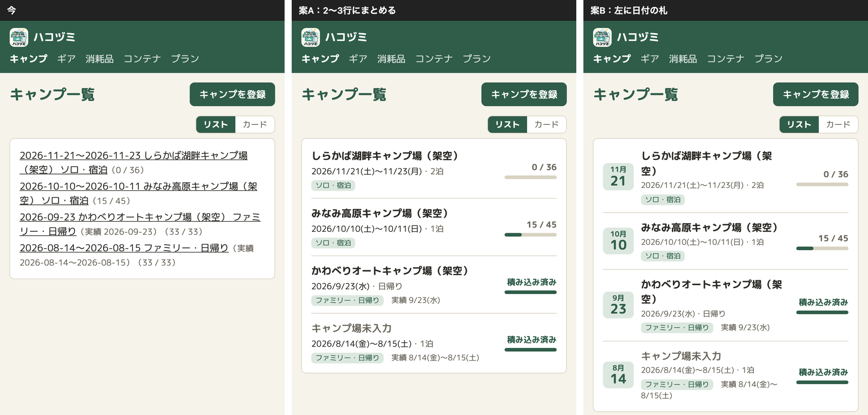Screen dimensions: 868x415
Task: Click ソロ・宿泊 tag on the しらかば row in the 案B panel
Action: (663, 200)
